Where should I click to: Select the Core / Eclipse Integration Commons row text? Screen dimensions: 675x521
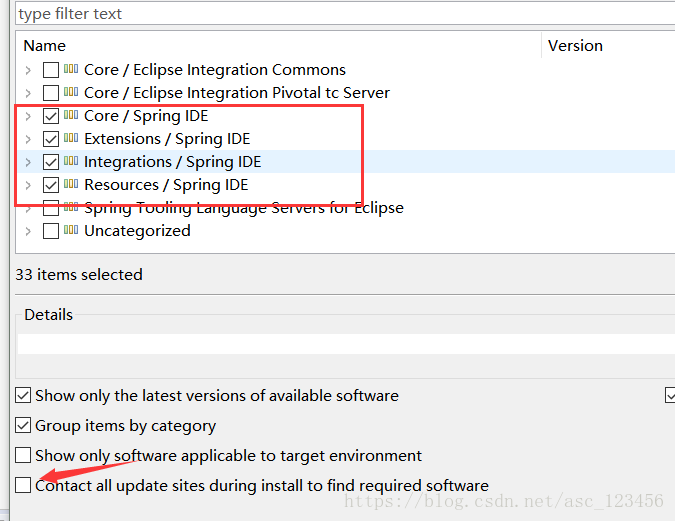click(215, 70)
